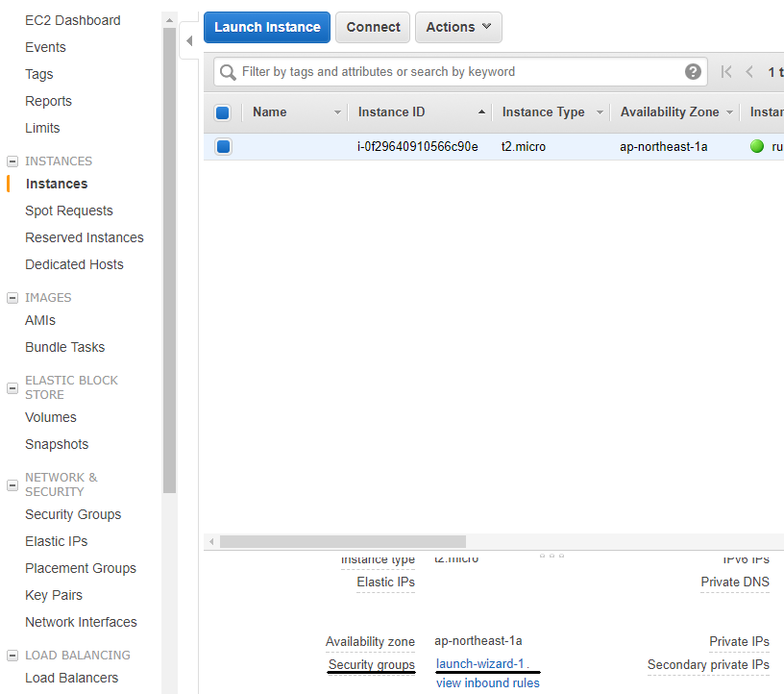
Task: Open Events in sidebar
Action: [45, 47]
